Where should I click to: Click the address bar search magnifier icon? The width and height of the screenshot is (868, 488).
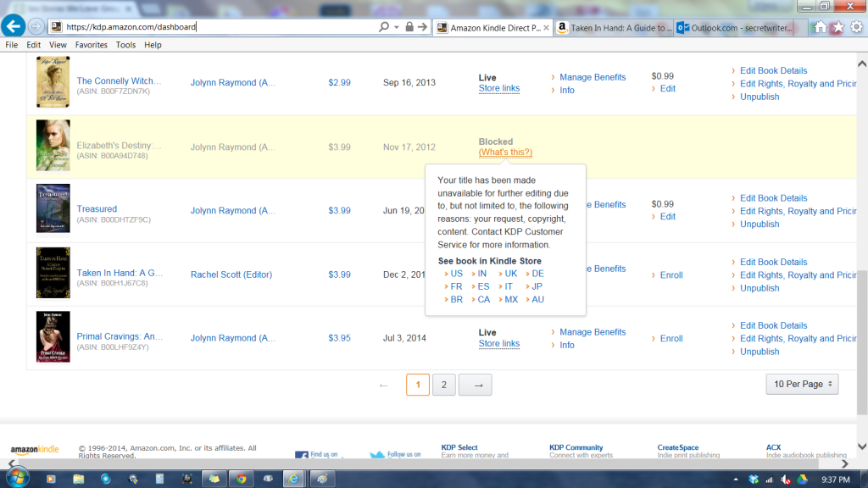click(x=382, y=27)
